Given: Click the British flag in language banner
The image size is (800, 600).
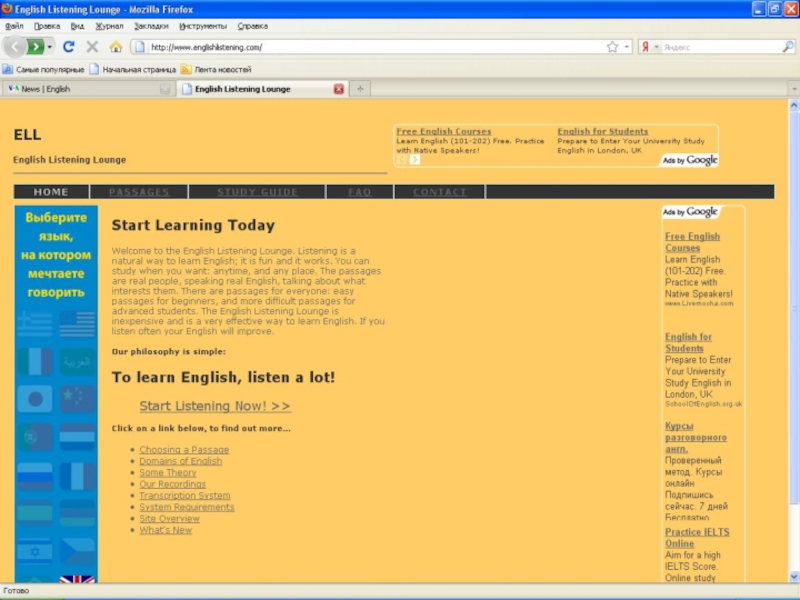Looking at the screenshot, I should (77, 579).
